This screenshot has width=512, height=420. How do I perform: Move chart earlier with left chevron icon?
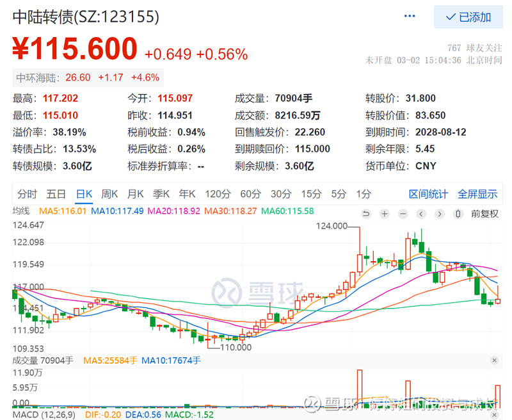[421, 214]
